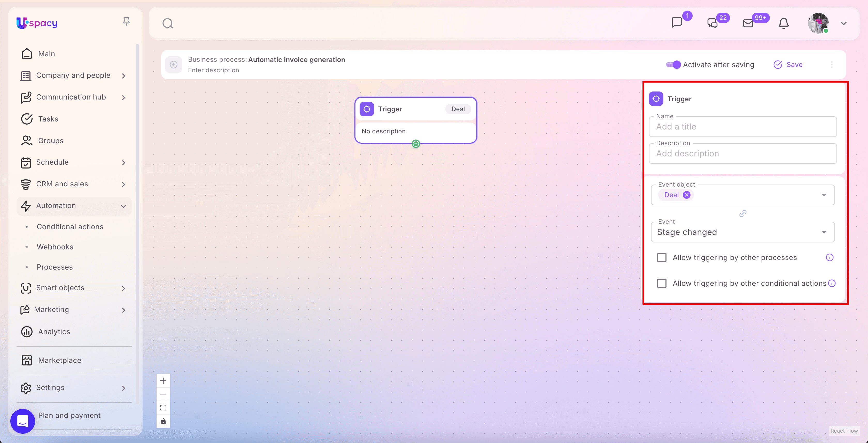This screenshot has height=443, width=868.
Task: Click the Marketing icon
Action: [25, 309]
